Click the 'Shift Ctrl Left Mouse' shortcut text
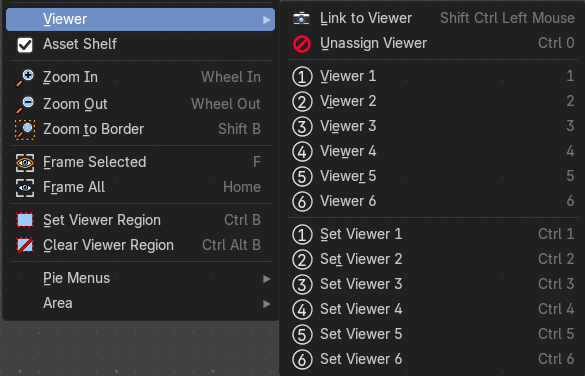This screenshot has width=585, height=376. click(x=507, y=18)
